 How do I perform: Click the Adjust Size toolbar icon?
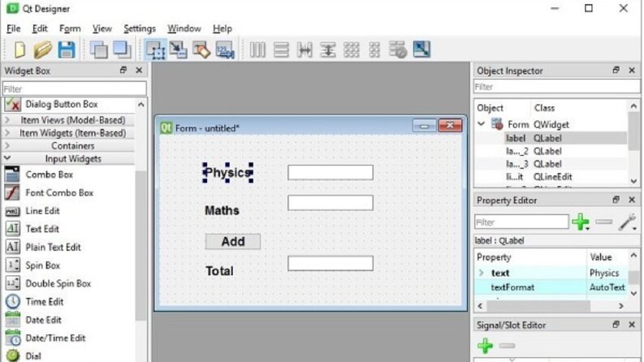click(421, 50)
